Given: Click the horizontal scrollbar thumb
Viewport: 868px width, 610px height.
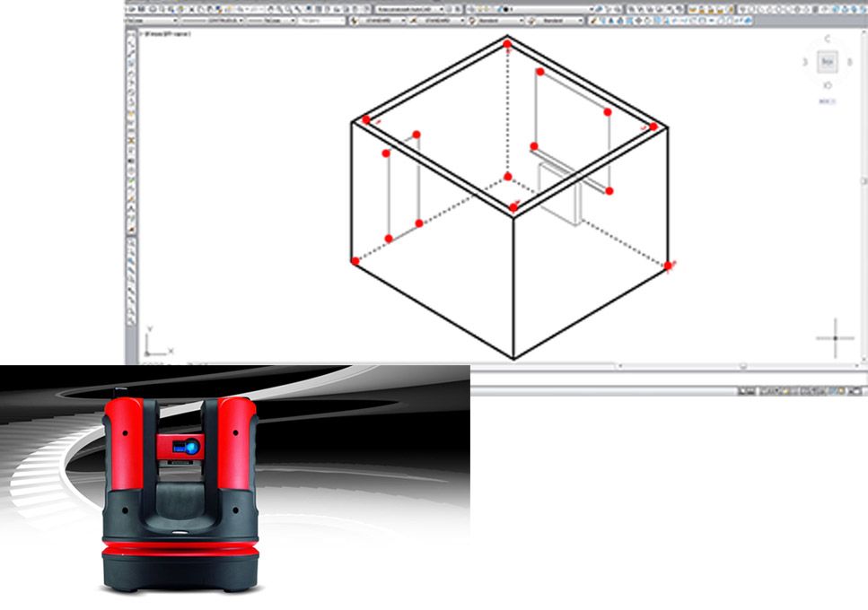Looking at the screenshot, I should pyautogui.click(x=743, y=366).
